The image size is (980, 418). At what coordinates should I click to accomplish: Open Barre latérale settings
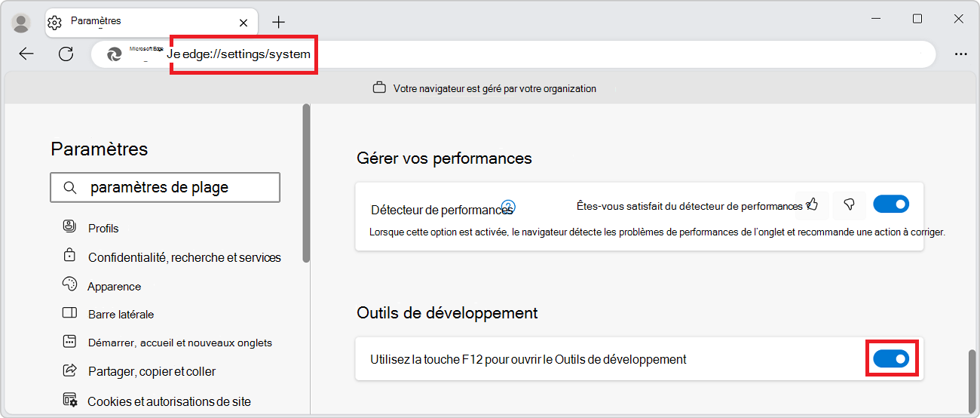[x=121, y=314]
